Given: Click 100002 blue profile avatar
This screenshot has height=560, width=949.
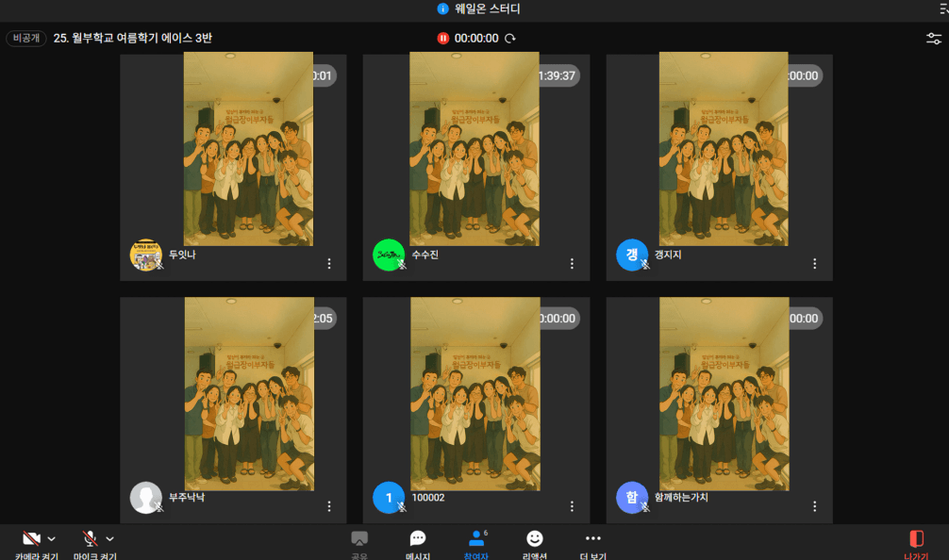Looking at the screenshot, I should [x=389, y=498].
